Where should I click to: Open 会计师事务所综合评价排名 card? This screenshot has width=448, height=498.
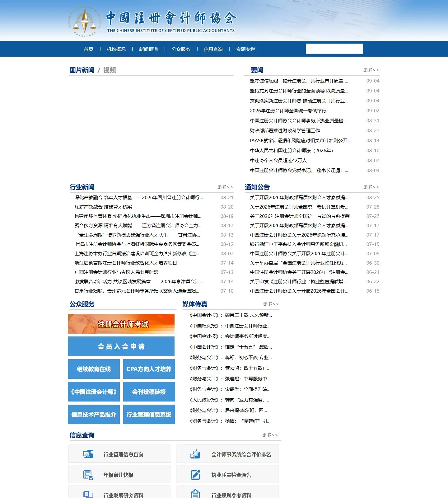point(227,453)
